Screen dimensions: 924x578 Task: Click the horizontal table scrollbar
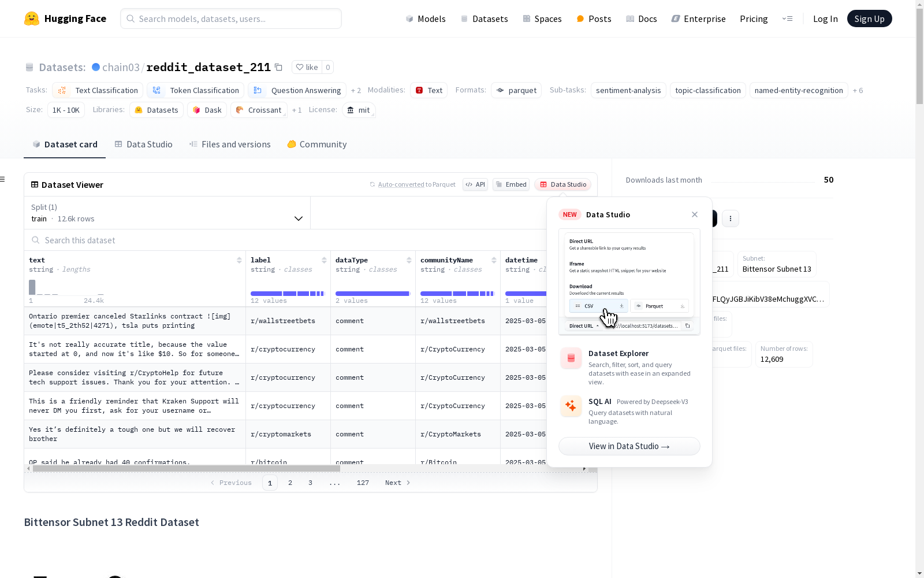click(x=186, y=469)
